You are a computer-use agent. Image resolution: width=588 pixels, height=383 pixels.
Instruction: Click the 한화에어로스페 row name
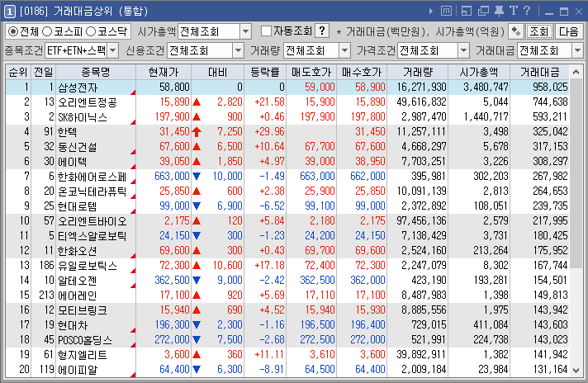(x=92, y=177)
